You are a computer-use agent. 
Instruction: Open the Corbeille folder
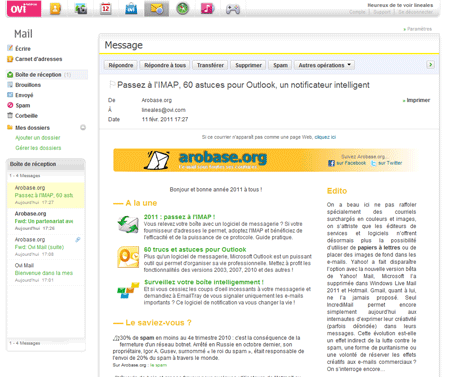click(x=26, y=116)
